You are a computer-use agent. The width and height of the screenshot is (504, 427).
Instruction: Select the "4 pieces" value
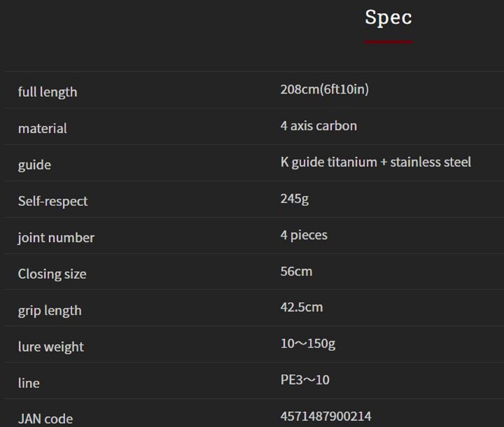[x=304, y=235]
